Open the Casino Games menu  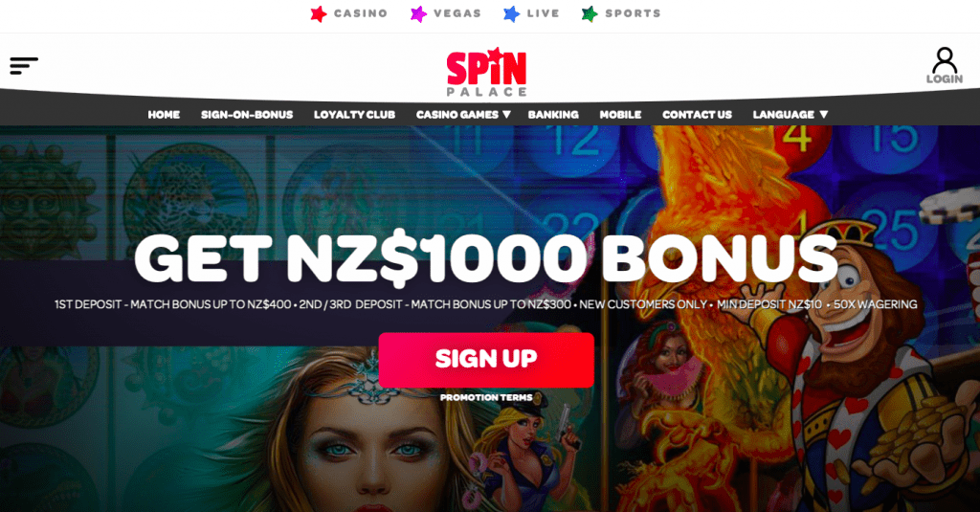tap(457, 115)
